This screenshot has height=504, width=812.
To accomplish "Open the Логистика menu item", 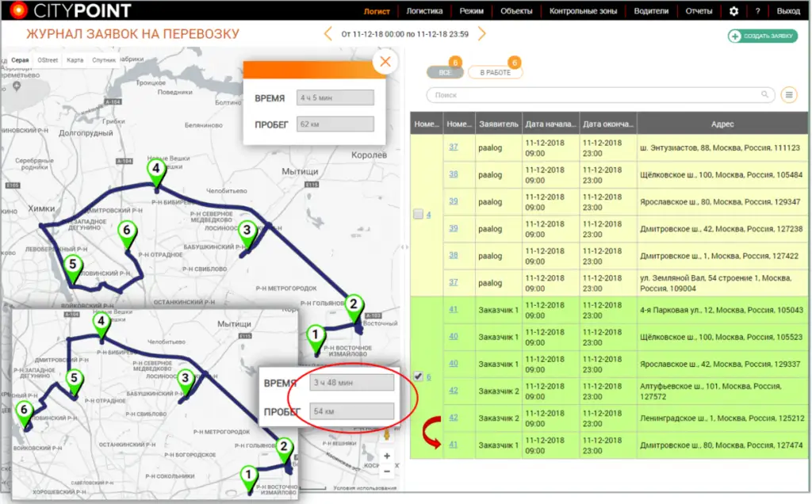I will [x=424, y=11].
